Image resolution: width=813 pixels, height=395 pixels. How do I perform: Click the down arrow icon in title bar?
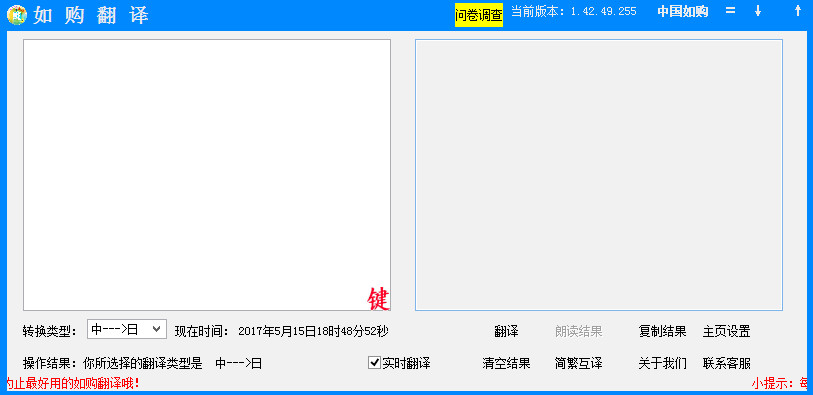click(758, 11)
